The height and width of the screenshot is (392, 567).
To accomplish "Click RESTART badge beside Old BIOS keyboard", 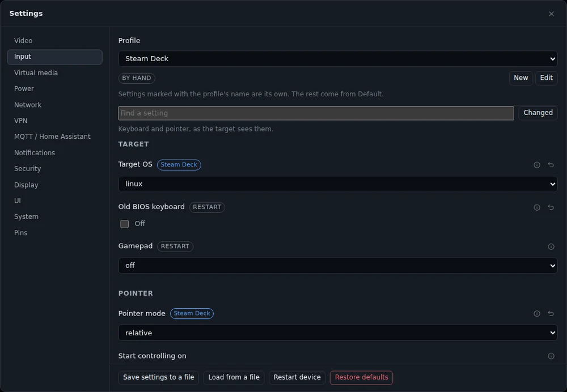I will 207,207.
